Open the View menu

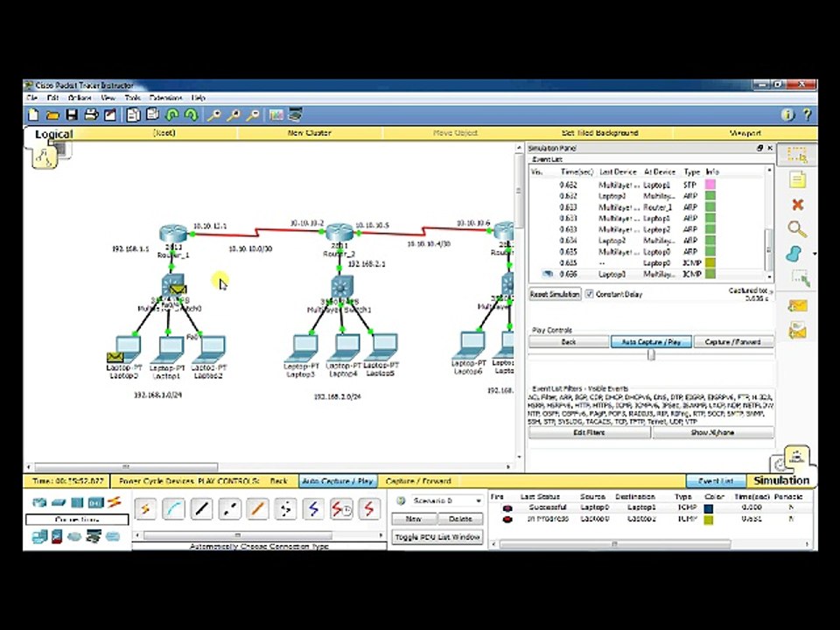pos(108,98)
